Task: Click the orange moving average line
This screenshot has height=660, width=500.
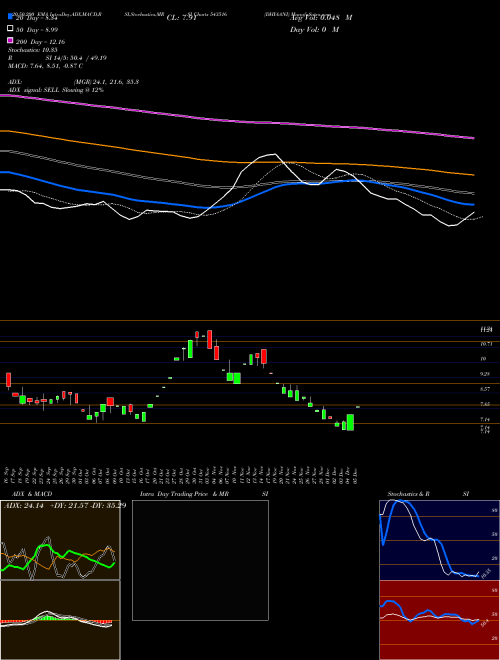Action: tap(236, 162)
